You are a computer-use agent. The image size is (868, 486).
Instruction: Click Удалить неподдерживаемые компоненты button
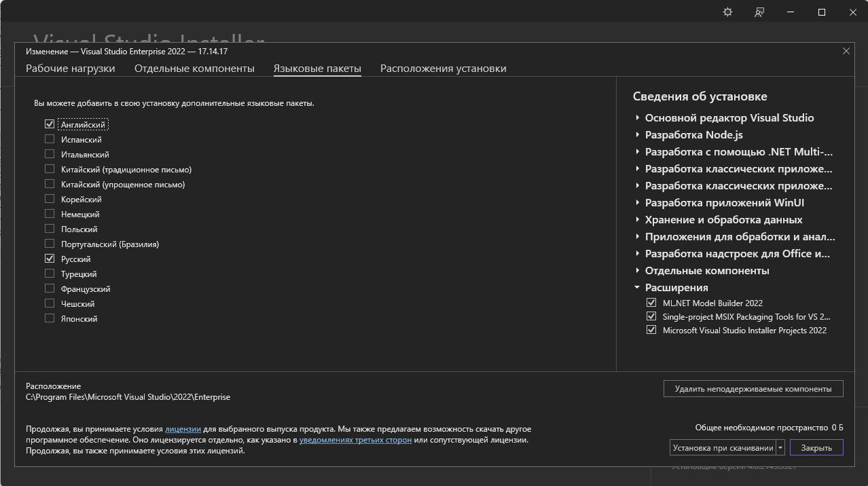[x=753, y=389]
